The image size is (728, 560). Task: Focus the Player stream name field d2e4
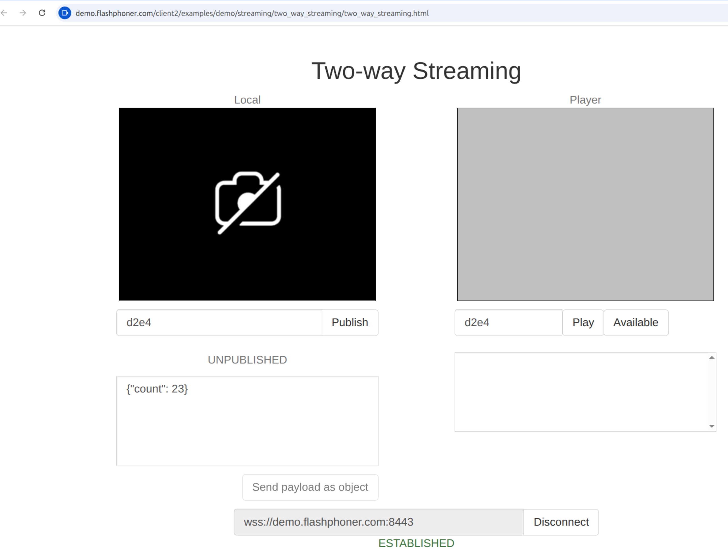pos(508,322)
